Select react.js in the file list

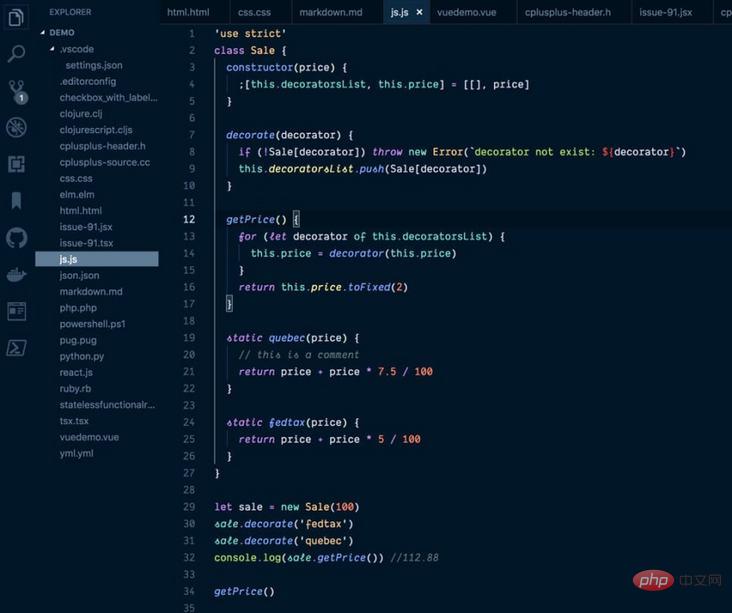pos(76,372)
